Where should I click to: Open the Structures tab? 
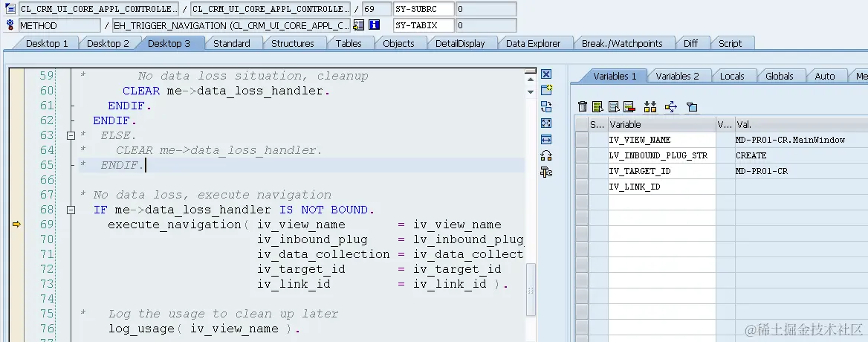(x=292, y=43)
